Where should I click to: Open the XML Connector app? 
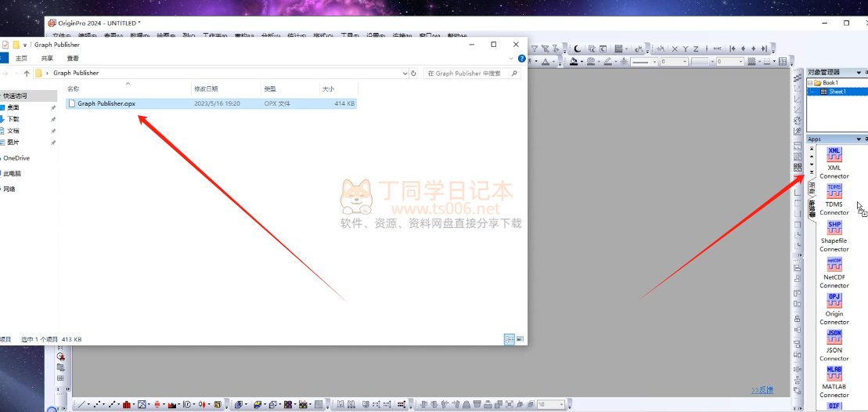coord(834,162)
